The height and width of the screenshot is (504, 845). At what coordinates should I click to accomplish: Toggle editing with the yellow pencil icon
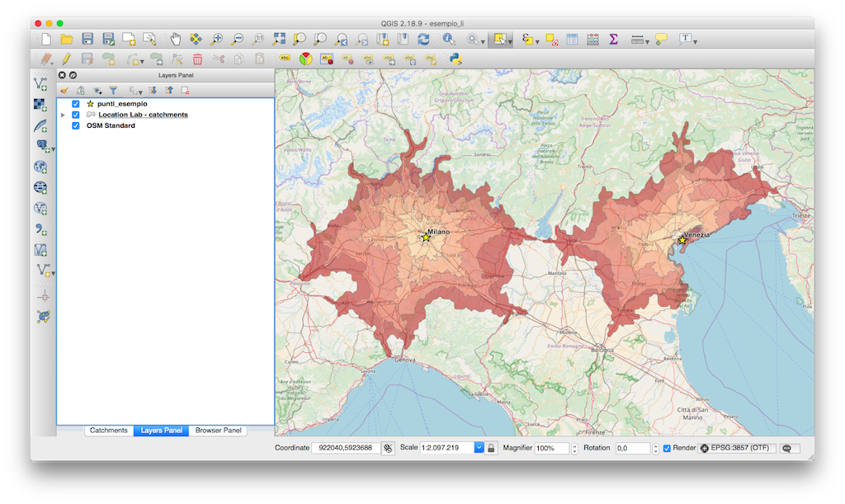[x=67, y=59]
